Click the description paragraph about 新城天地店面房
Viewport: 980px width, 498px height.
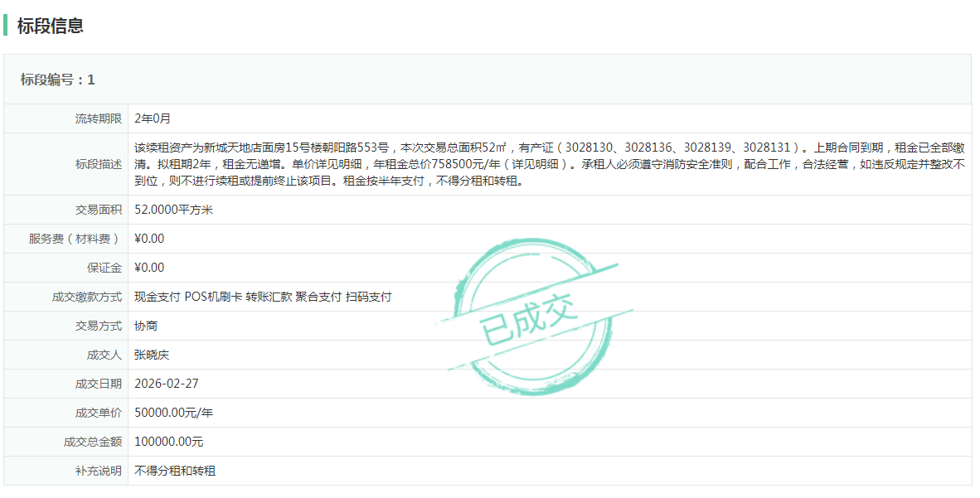(547, 164)
